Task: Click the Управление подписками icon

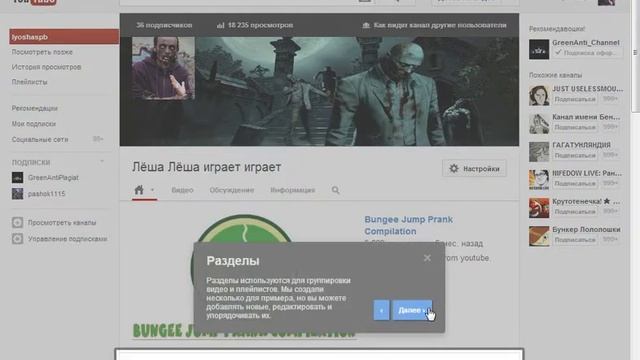Action: 17,238
